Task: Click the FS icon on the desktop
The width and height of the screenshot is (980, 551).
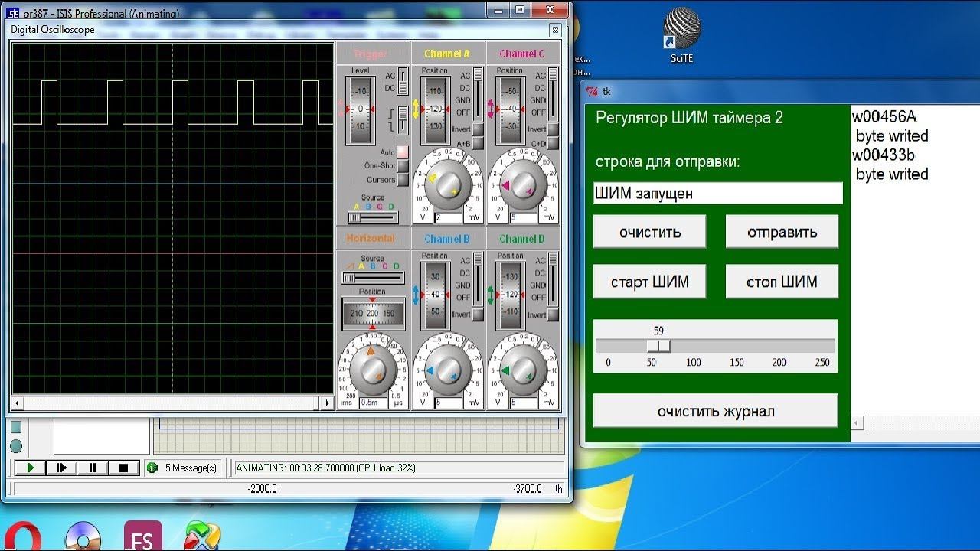Action: (x=142, y=536)
